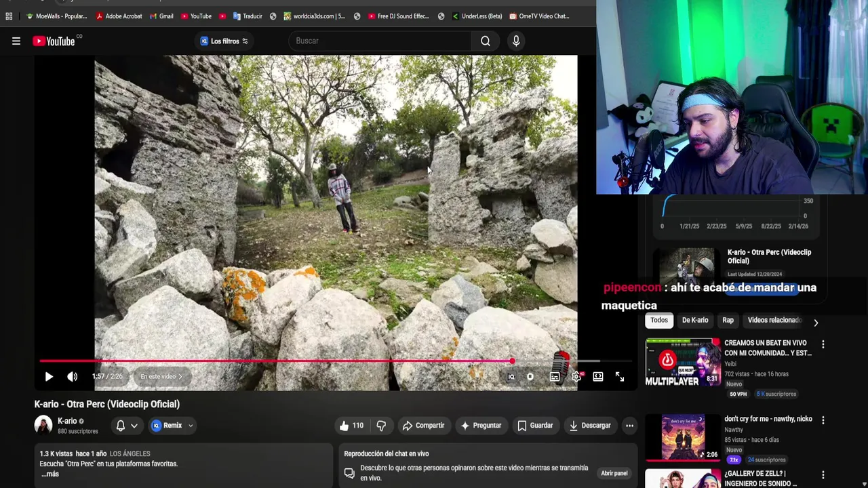
Task: Select the 'De K-ario' filter chip
Action: tap(695, 320)
